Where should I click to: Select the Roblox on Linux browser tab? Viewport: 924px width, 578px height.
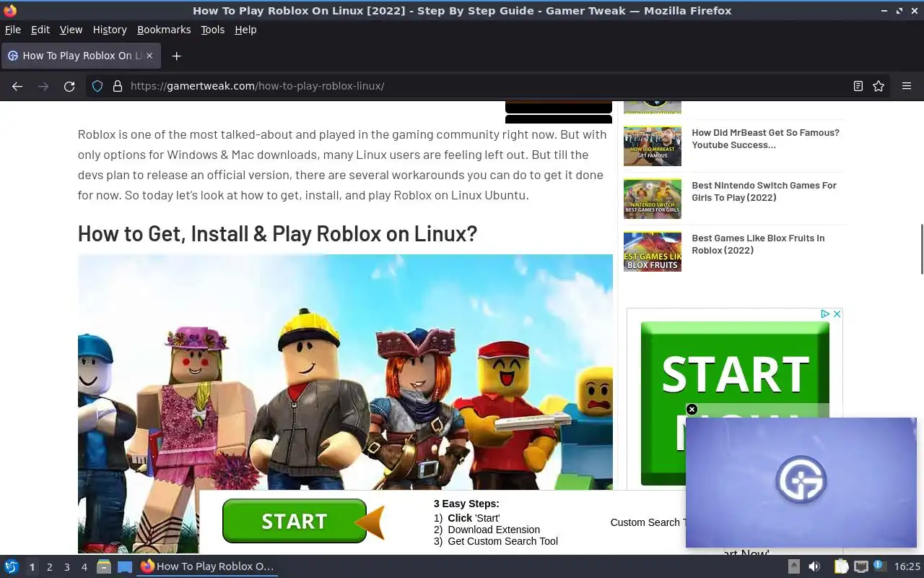[x=82, y=56]
